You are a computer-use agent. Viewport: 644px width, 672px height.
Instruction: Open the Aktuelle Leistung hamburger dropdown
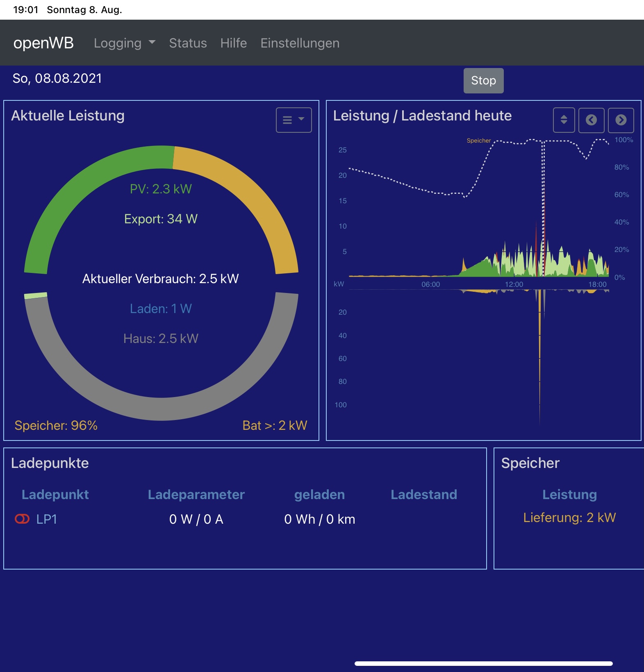(x=294, y=120)
